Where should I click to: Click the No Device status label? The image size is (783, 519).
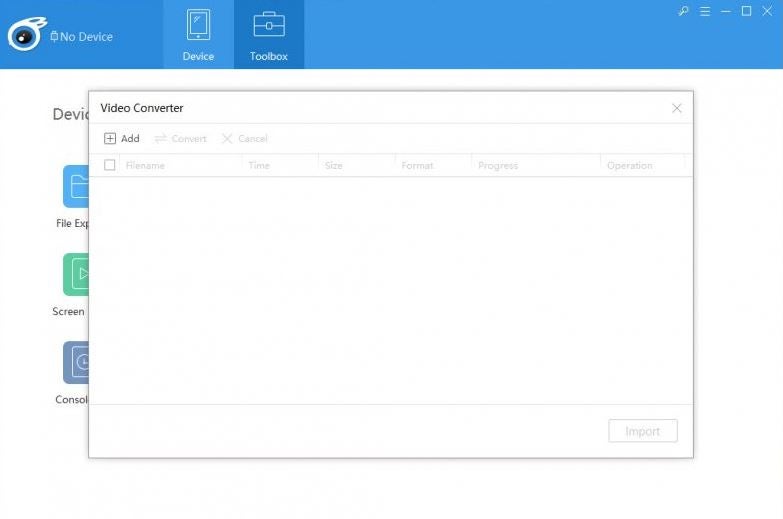(81, 36)
